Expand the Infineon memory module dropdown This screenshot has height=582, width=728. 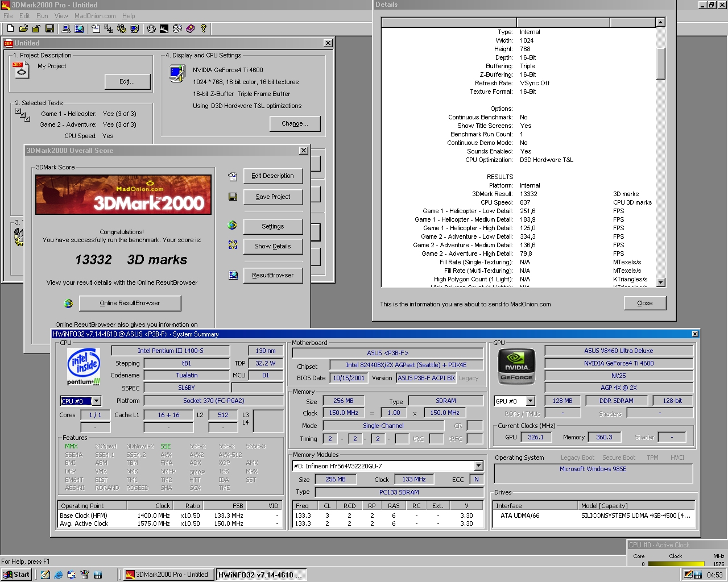pyautogui.click(x=478, y=466)
